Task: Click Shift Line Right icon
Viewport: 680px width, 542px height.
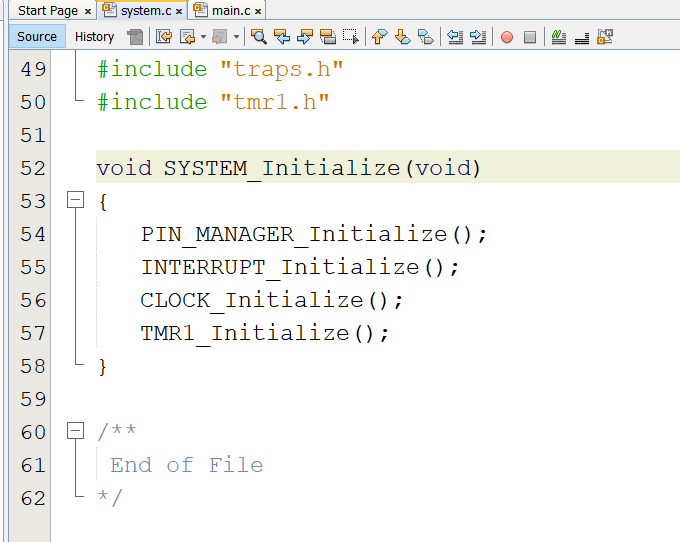Action: (478, 37)
